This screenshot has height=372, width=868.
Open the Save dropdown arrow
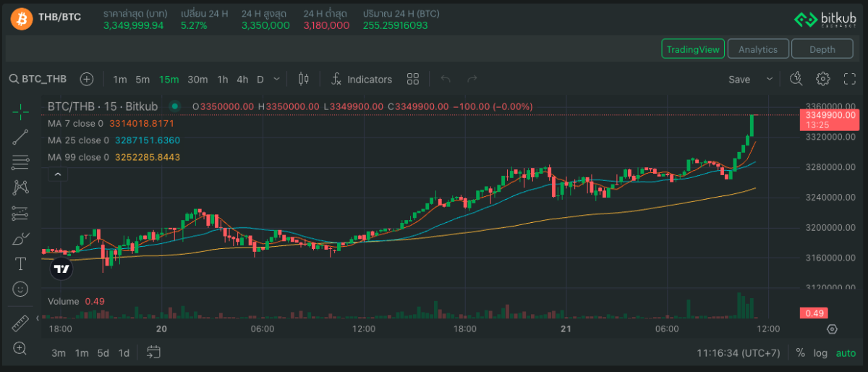[x=770, y=79]
